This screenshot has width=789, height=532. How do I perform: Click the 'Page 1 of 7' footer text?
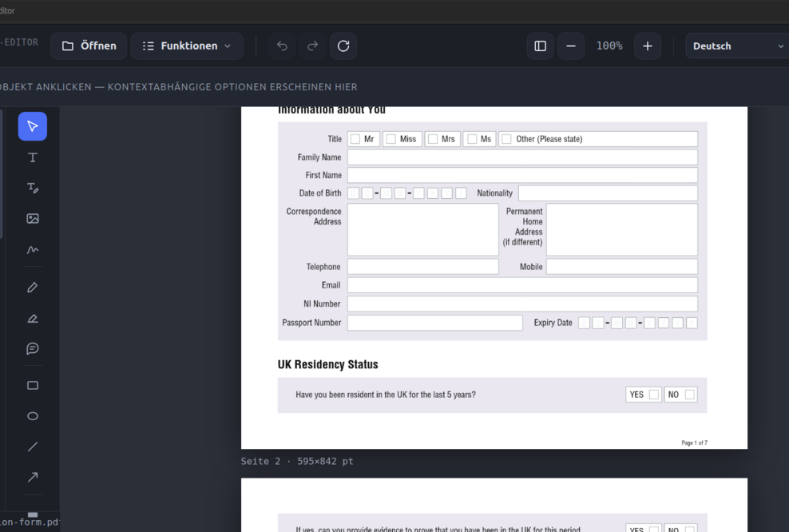[695, 443]
